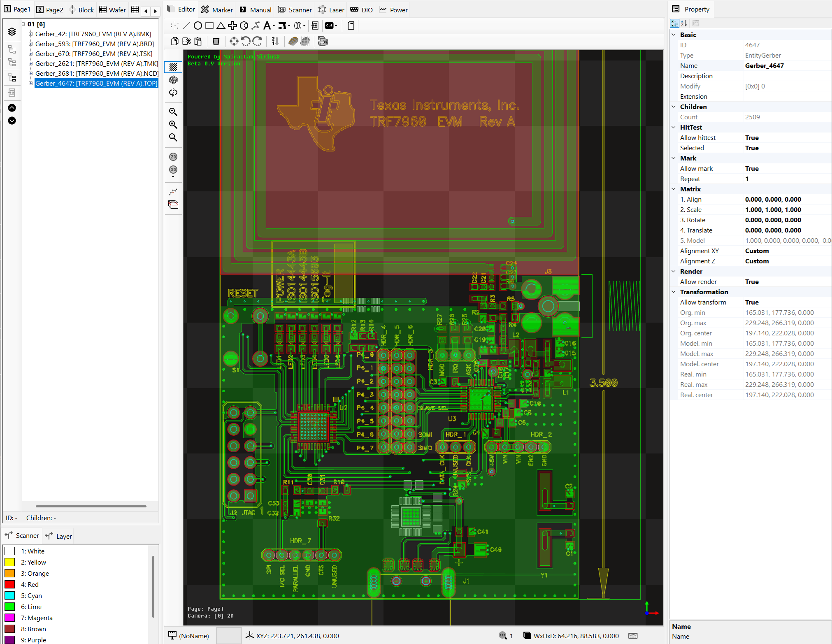Switch view to 3D mode
The image size is (832, 644).
pos(173,170)
